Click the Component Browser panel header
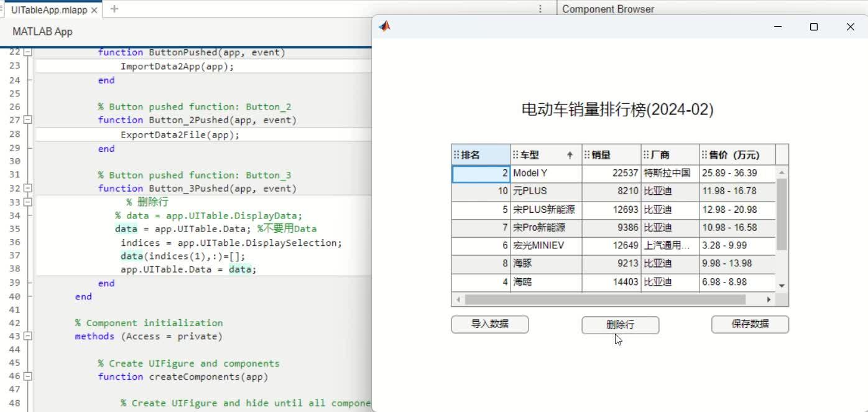Screen dimensions: 868x412 [607, 9]
